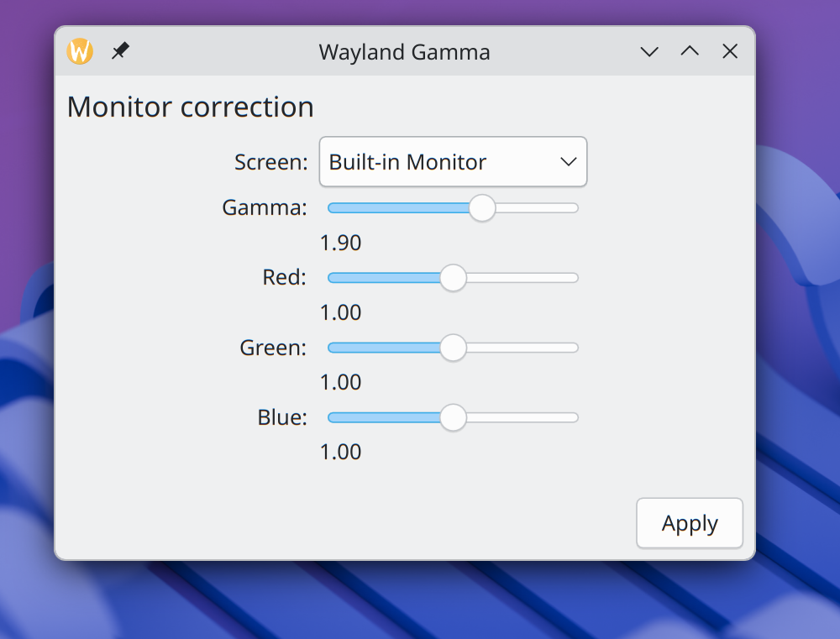Click the Wayland Gamma title text
Viewport: 840px width, 639px height.
coord(405,52)
